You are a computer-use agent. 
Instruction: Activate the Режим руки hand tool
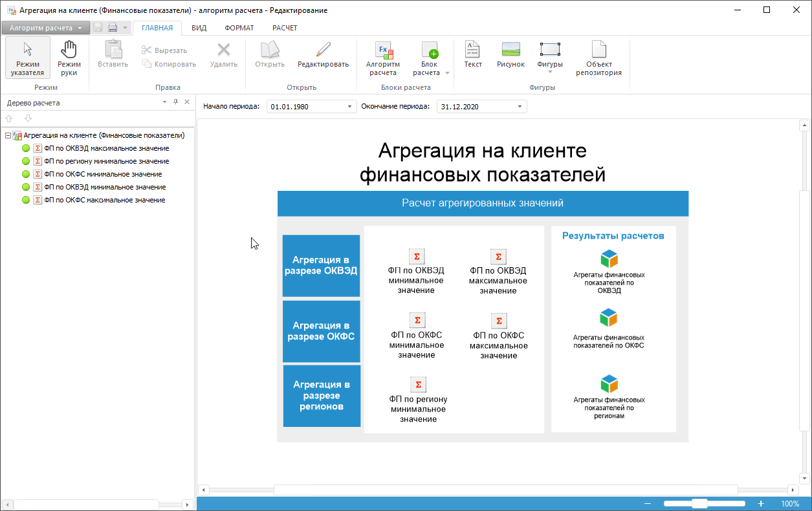point(69,57)
